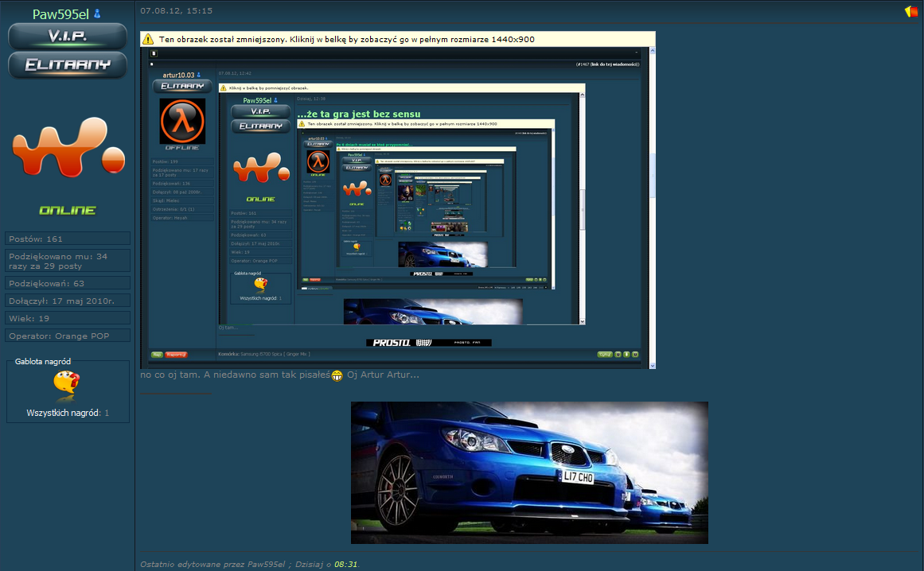924x571 pixels.
Task: Open the Paw595el user profile link
Action: [61, 14]
